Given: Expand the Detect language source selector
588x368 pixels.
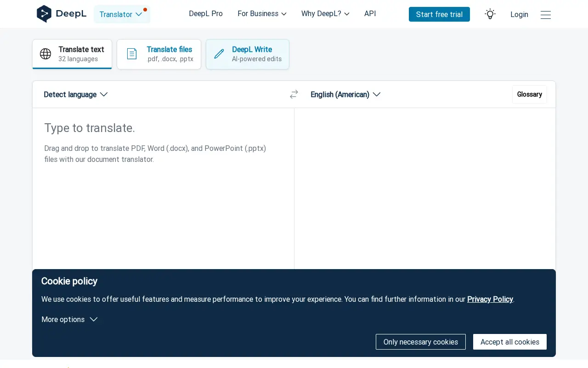Looking at the screenshot, I should (76, 94).
